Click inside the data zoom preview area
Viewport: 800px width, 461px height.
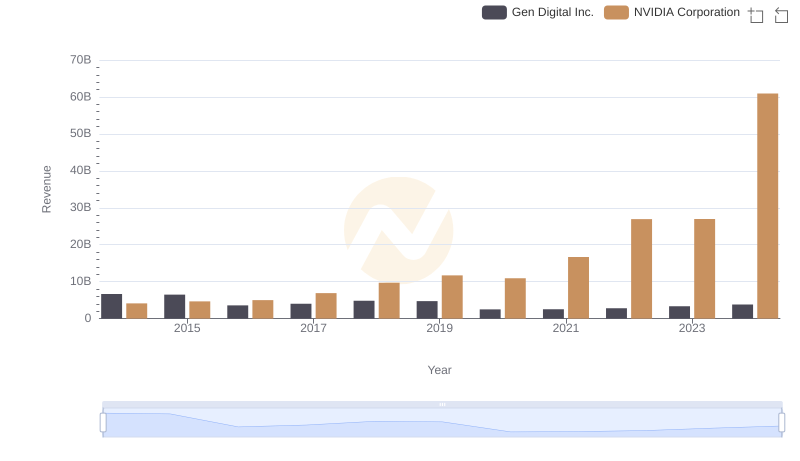click(x=442, y=423)
